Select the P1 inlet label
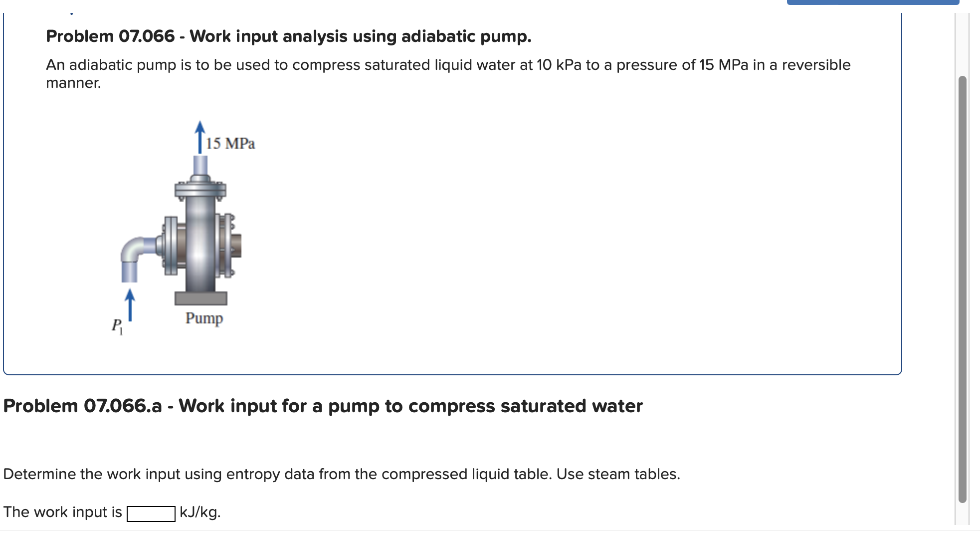 coord(118,325)
